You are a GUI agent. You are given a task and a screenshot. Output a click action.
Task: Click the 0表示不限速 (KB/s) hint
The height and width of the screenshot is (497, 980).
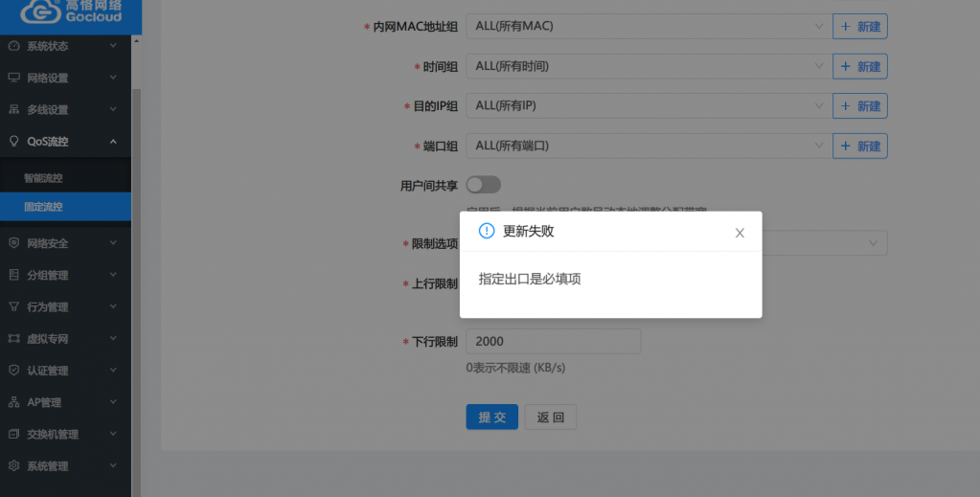(x=515, y=368)
